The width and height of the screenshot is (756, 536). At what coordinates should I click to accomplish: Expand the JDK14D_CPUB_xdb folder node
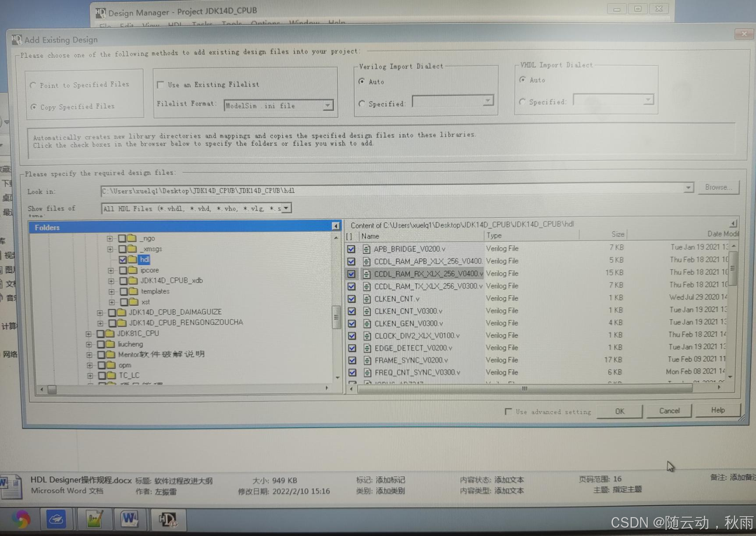tap(111, 281)
